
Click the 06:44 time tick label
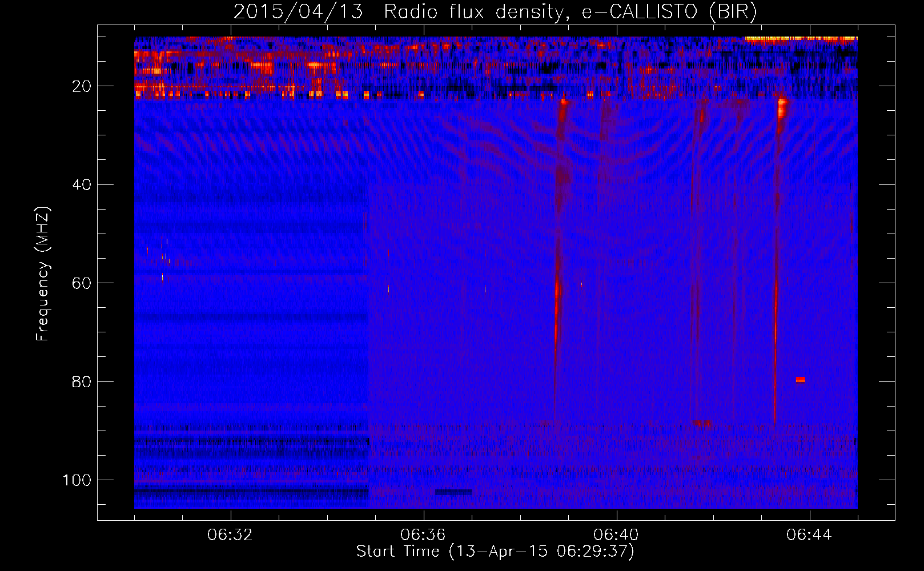coord(809,535)
